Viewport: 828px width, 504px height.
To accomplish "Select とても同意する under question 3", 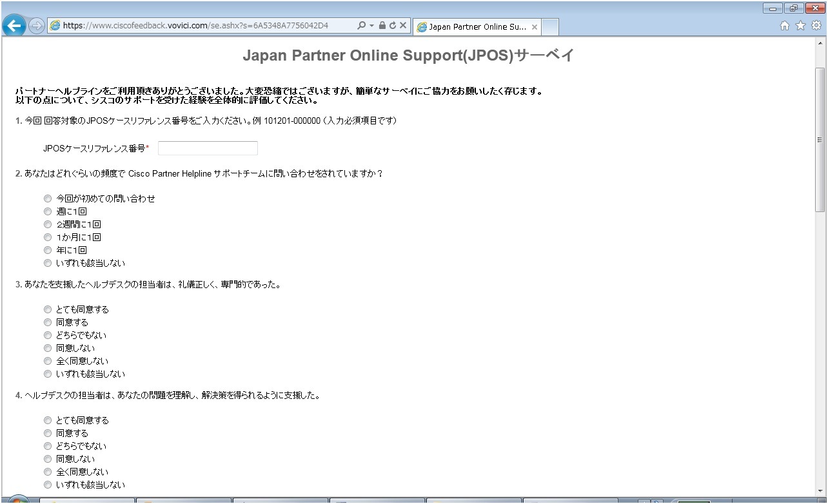I will (47, 309).
